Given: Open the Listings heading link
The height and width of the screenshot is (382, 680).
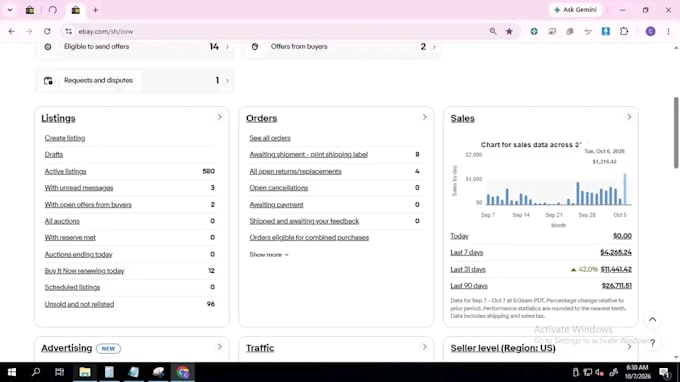Looking at the screenshot, I should 59,118.
